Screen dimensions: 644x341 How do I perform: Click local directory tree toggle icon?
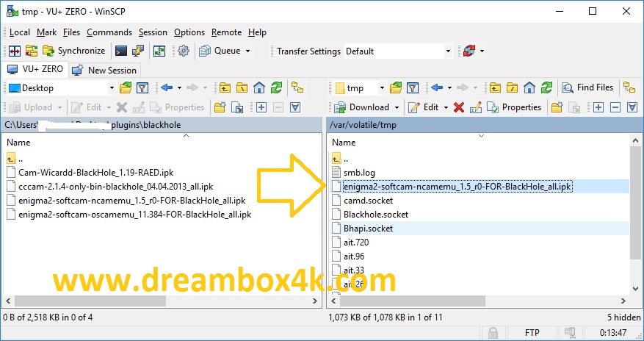coord(297,87)
